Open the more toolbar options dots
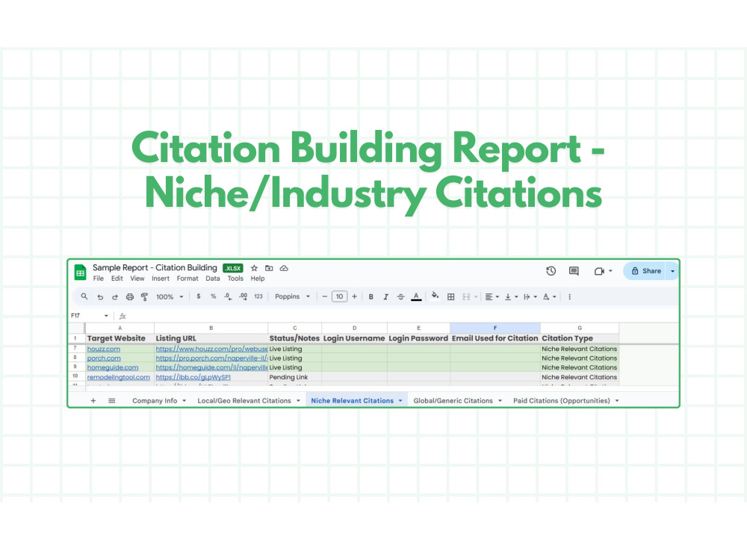Image resolution: width=747 pixels, height=560 pixels. [x=569, y=296]
